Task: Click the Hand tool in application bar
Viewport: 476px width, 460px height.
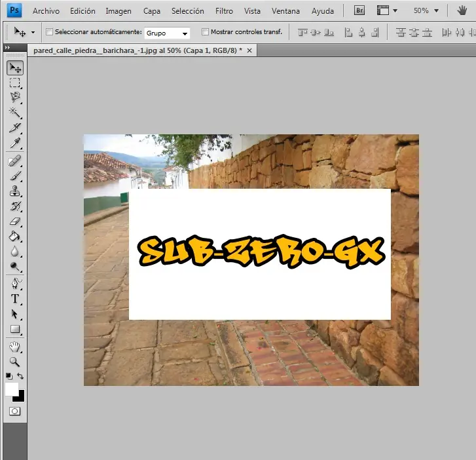Action: pyautogui.click(x=462, y=10)
